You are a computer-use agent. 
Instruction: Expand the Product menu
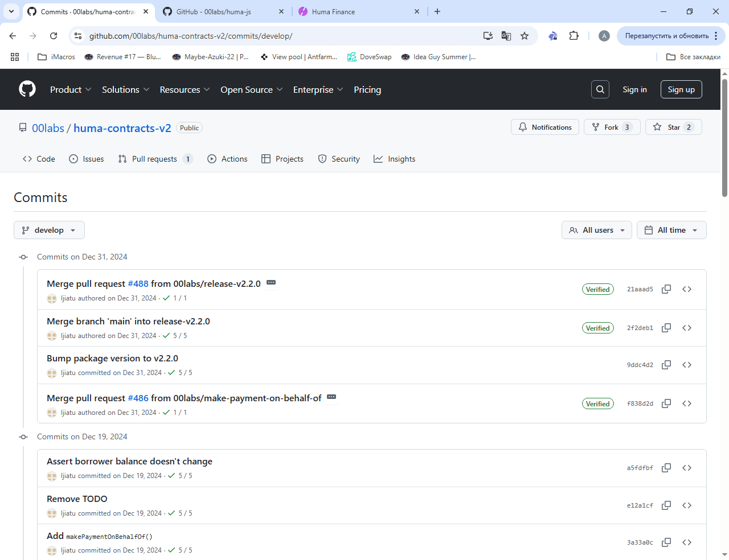coord(71,89)
